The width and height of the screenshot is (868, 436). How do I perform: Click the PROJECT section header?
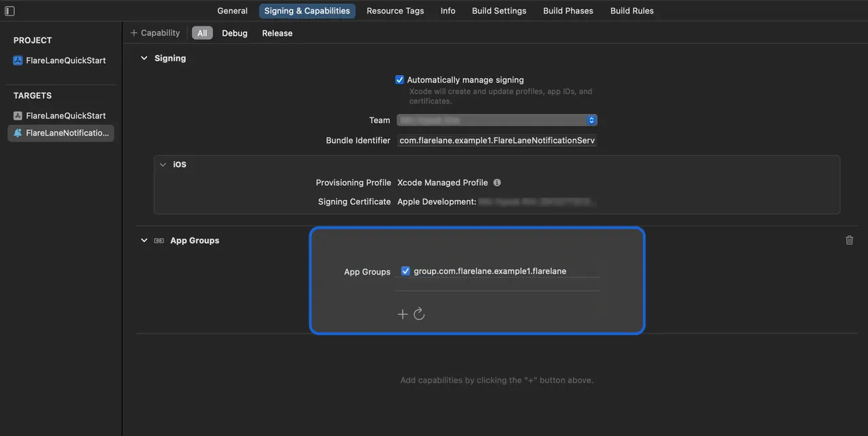click(33, 40)
